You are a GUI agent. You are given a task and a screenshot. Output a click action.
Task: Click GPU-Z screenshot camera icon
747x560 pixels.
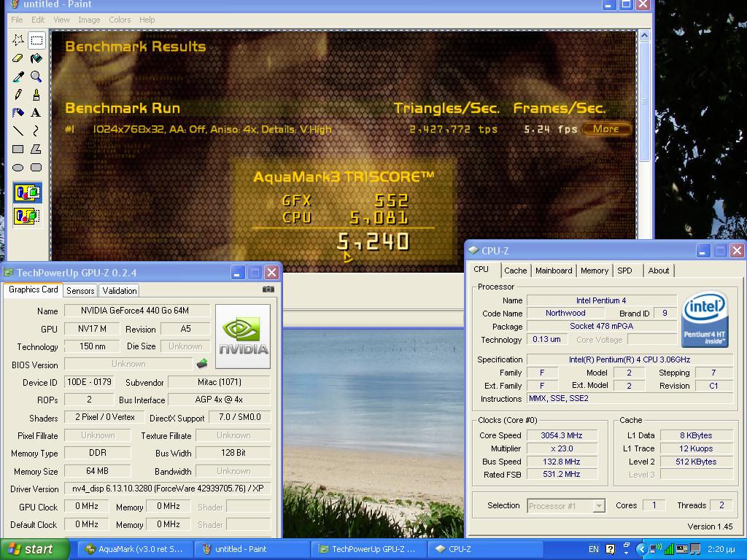[268, 289]
